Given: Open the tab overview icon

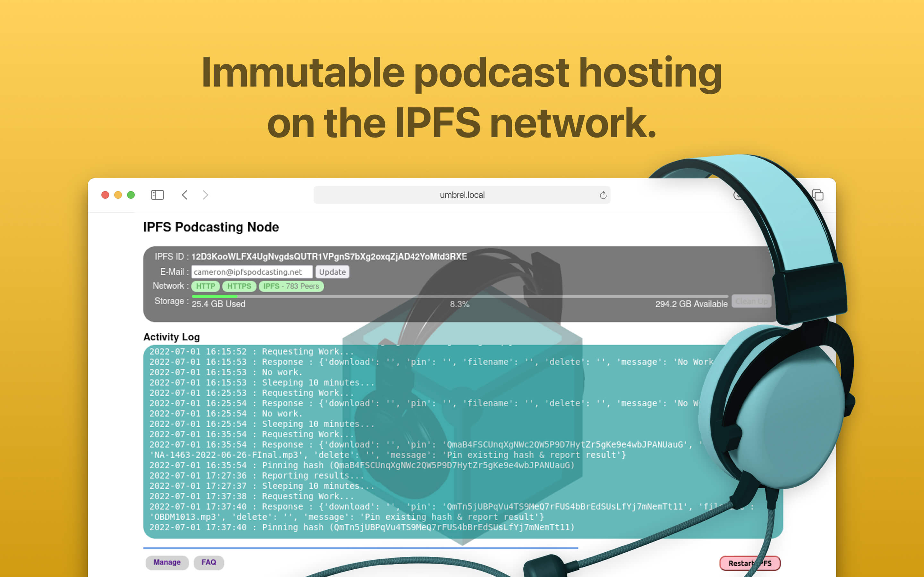Looking at the screenshot, I should click(x=818, y=195).
